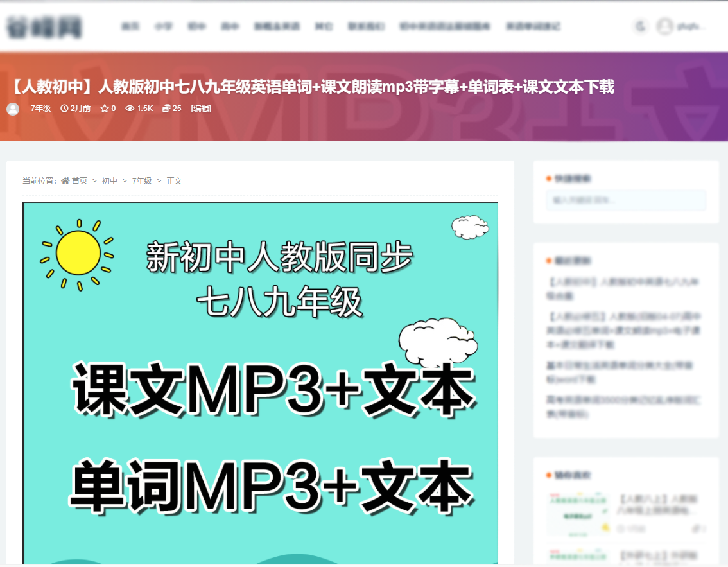Focus the sidebar quick search input field

point(626,200)
